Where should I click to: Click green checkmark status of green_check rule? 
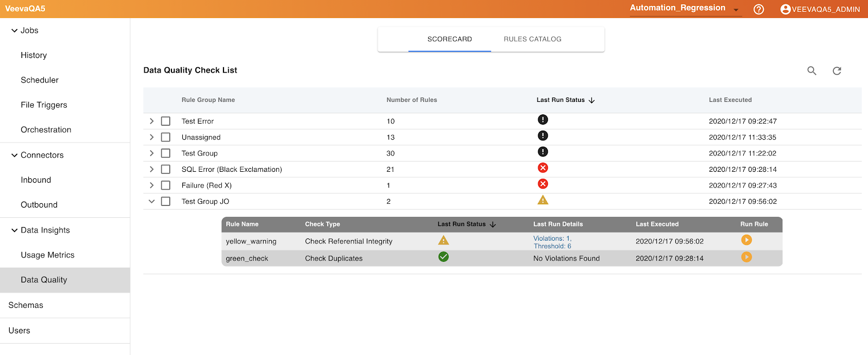pyautogui.click(x=443, y=257)
